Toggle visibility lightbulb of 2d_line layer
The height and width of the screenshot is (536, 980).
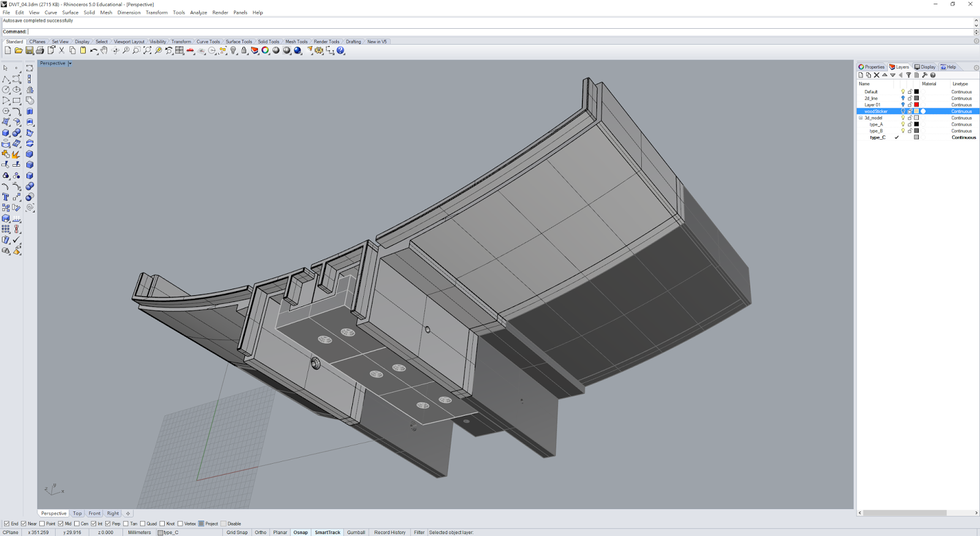(x=903, y=98)
